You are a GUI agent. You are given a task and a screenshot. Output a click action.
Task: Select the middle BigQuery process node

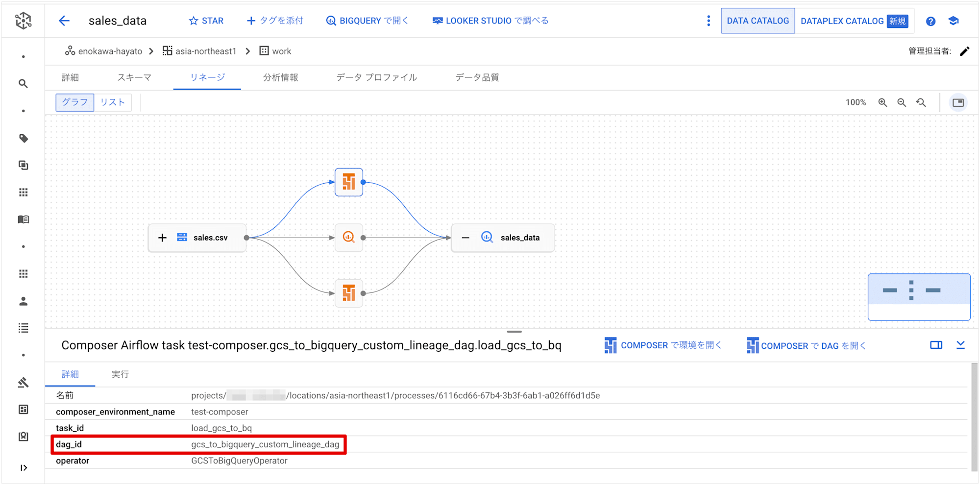click(349, 238)
